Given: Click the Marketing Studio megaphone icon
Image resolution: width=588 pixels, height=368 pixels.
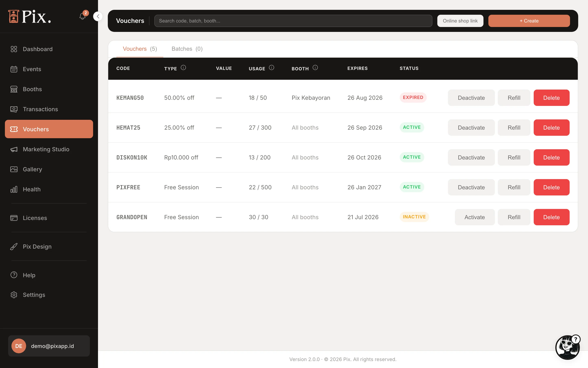Looking at the screenshot, I should tap(14, 149).
